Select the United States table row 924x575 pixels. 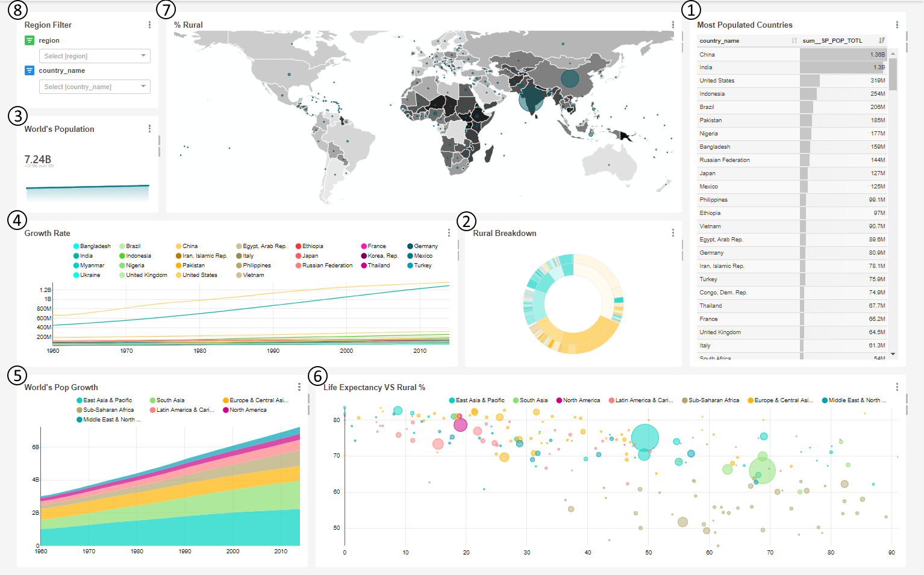[792, 81]
